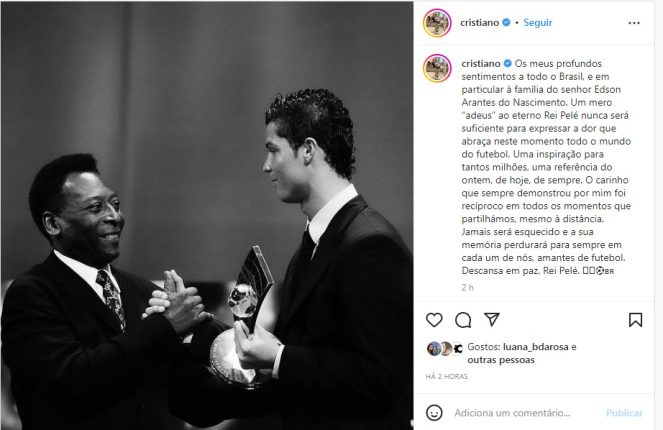View the 'outras pessoas' likes list

pyautogui.click(x=501, y=360)
